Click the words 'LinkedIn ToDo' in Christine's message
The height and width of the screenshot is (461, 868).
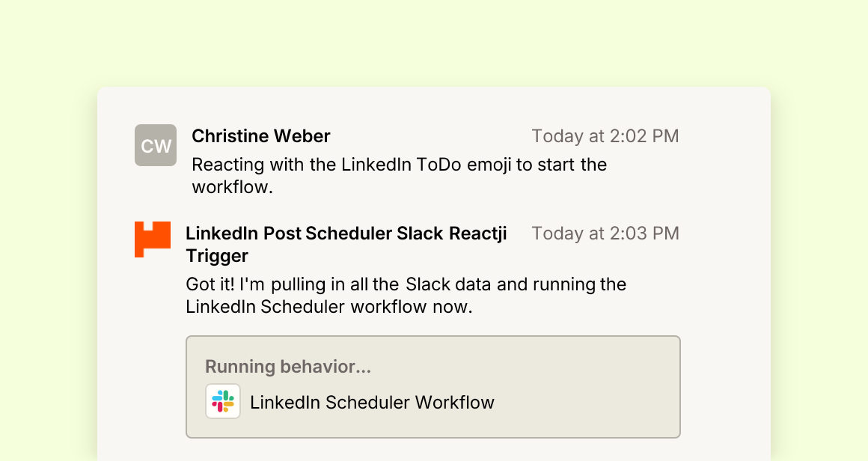click(x=401, y=165)
